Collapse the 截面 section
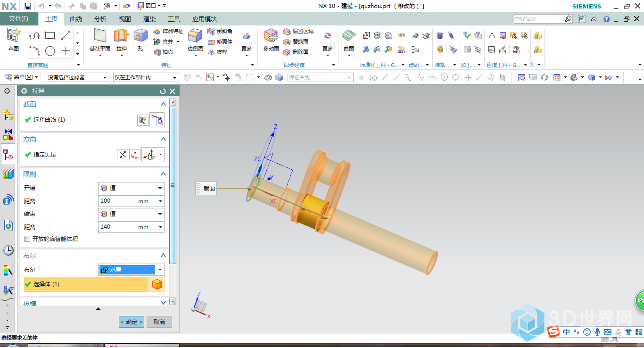This screenshot has height=348, width=644. (x=163, y=104)
